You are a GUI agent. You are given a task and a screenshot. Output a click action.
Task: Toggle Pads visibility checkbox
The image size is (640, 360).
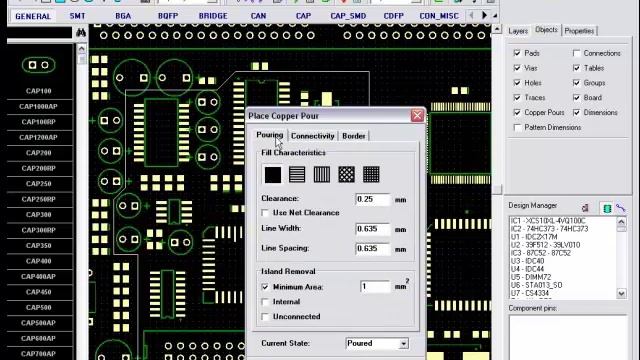[517, 53]
